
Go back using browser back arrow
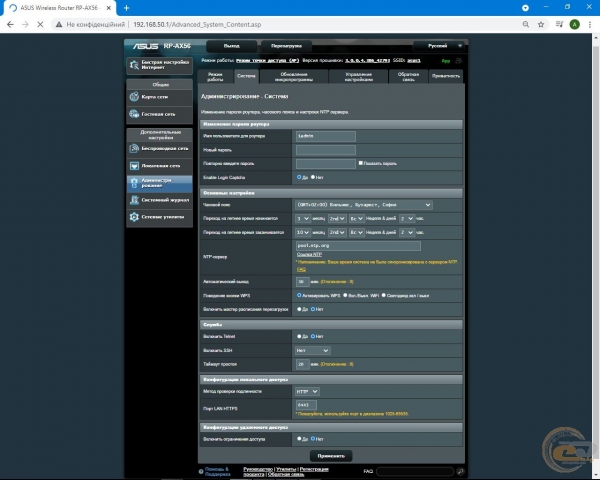10,24
